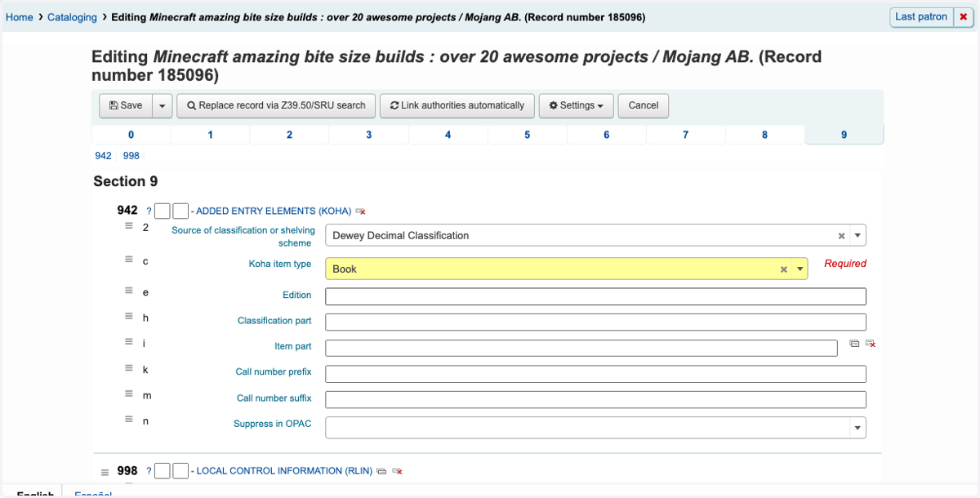Grab the drag handle for subfield m

129,394
